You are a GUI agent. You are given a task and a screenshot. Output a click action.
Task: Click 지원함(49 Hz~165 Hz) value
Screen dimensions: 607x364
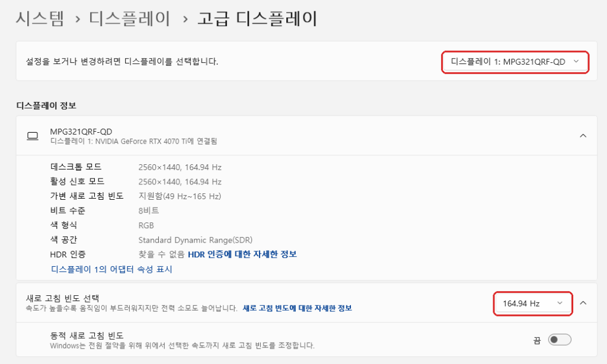tap(180, 196)
